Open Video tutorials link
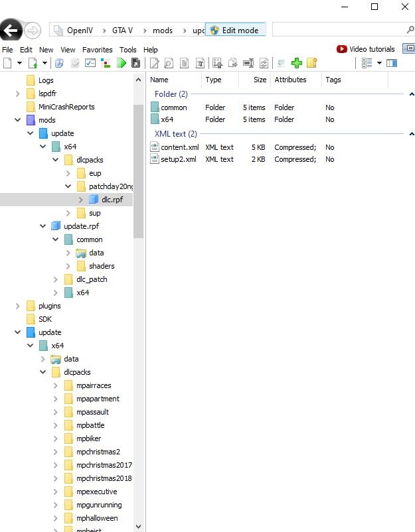 click(x=365, y=49)
